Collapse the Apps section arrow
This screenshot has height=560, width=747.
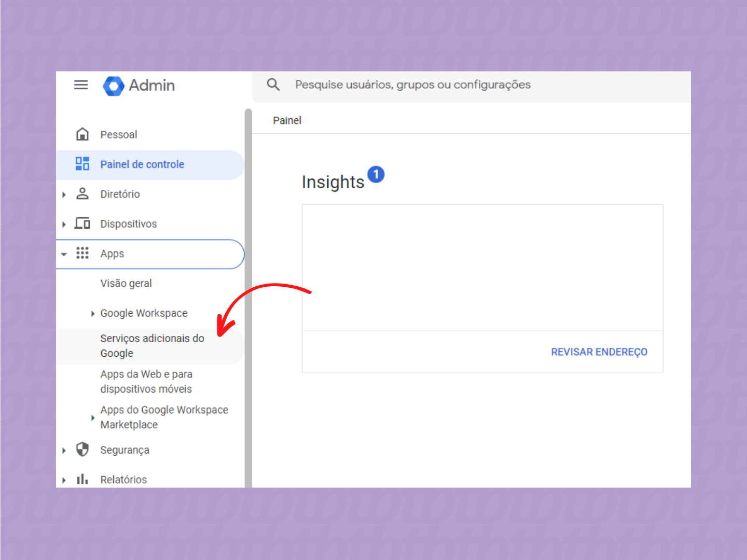point(64,254)
